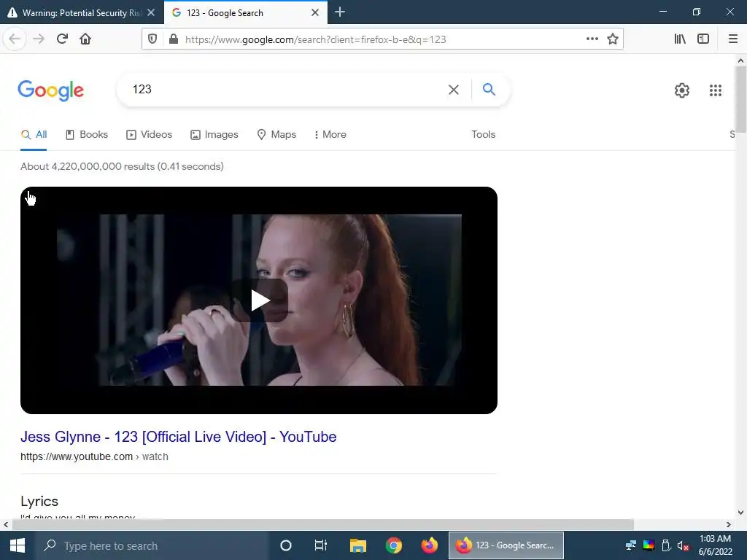Switch to Books results

[x=87, y=135]
